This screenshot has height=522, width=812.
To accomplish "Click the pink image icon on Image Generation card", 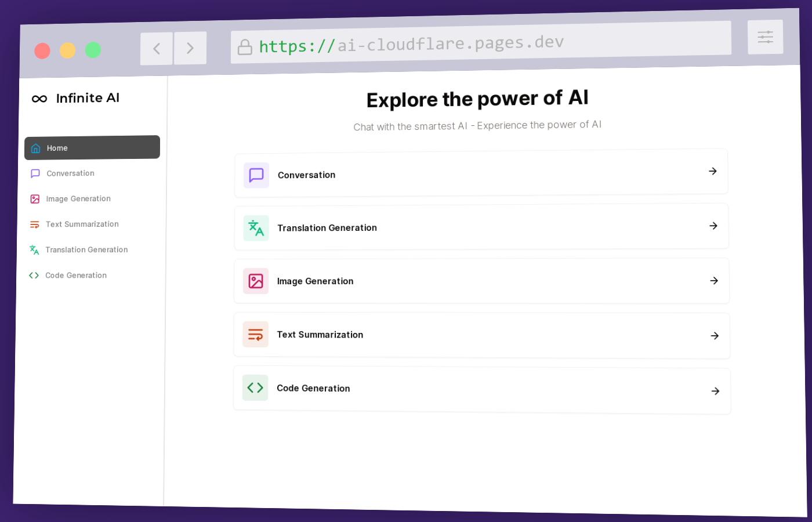I will pos(256,281).
